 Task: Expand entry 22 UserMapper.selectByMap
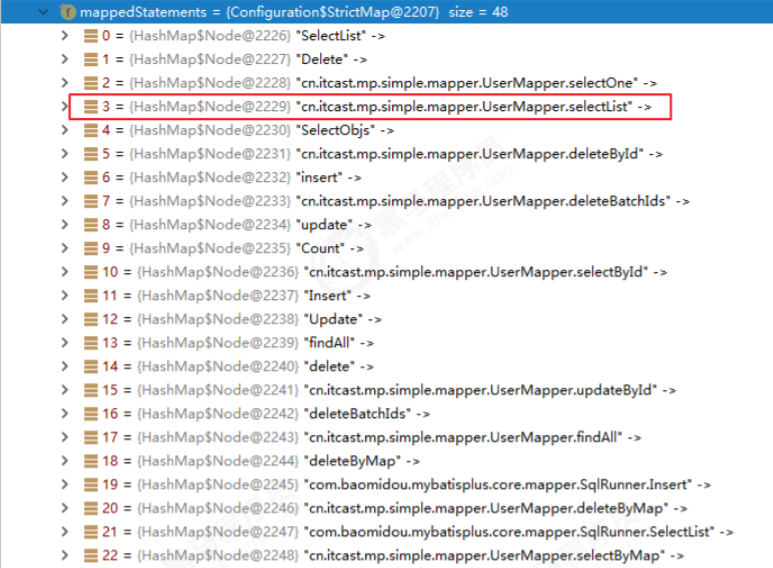(x=65, y=556)
